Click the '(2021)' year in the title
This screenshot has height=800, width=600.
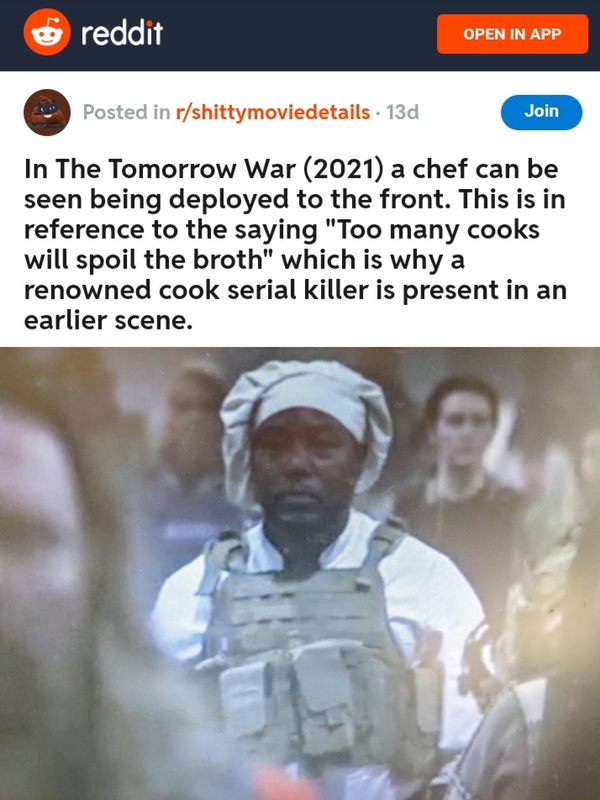pyautogui.click(x=343, y=169)
